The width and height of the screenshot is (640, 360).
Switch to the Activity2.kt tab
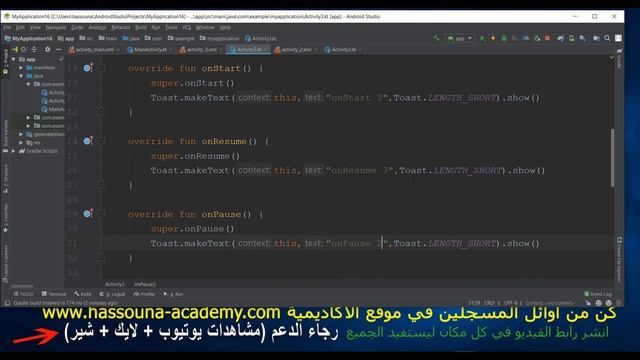[x=343, y=49]
